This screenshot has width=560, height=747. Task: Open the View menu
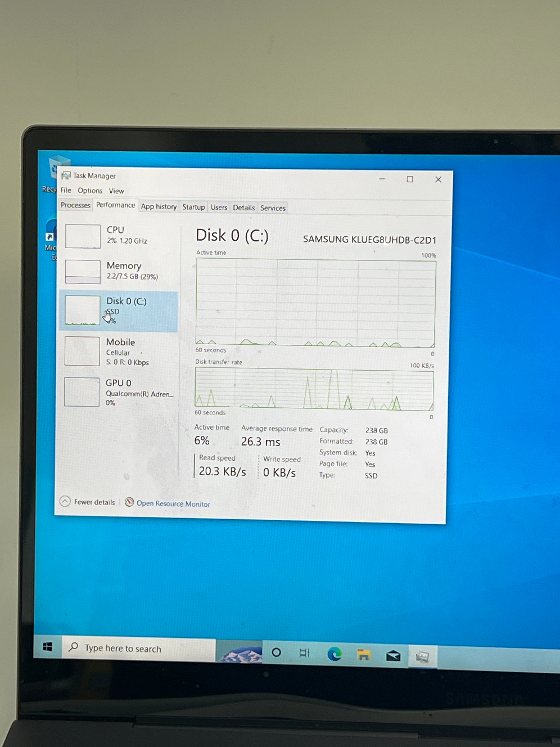[x=116, y=191]
